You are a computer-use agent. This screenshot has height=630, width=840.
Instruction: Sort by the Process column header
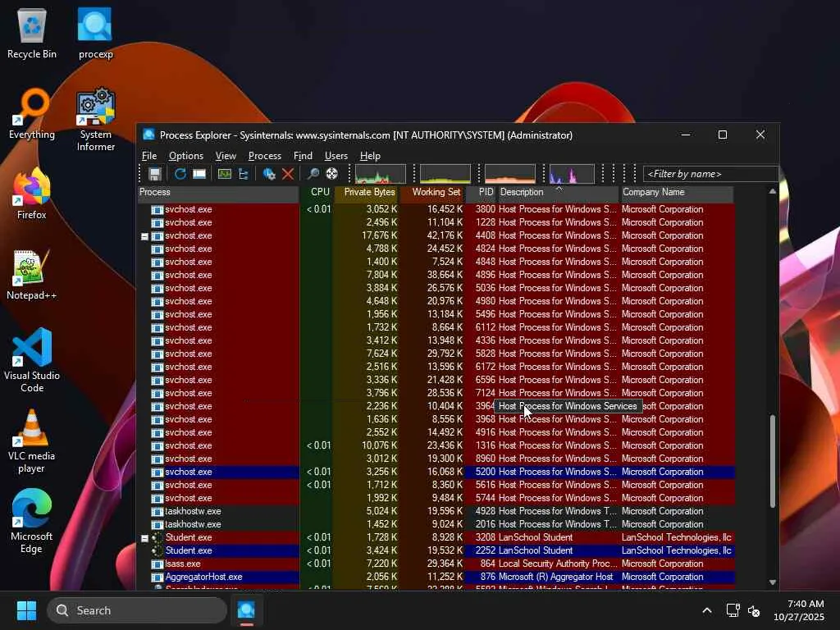click(x=218, y=192)
